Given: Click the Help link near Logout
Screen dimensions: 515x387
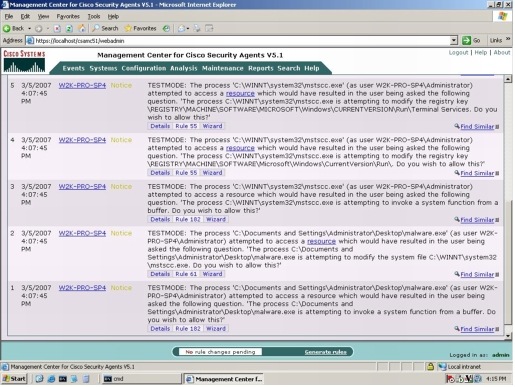Looking at the screenshot, I should pos(481,52).
